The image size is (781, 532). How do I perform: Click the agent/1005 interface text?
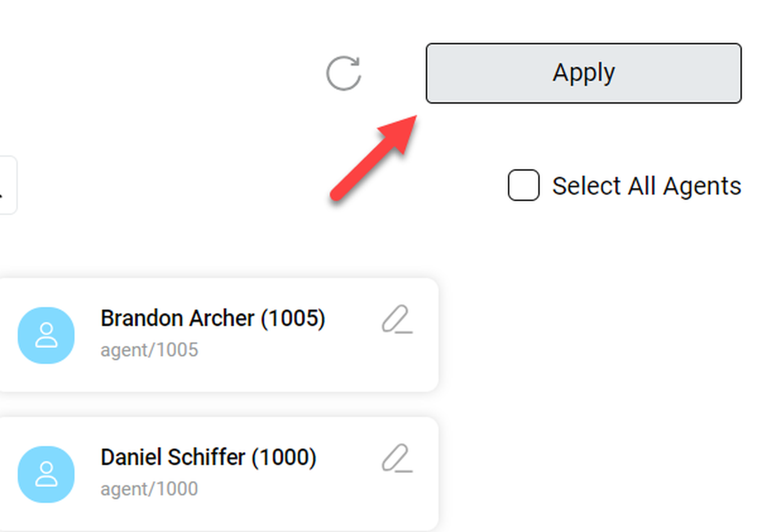(149, 350)
